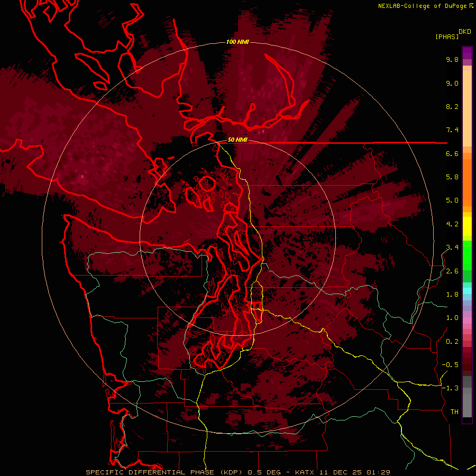Select the 1.0 scale label
This screenshot has width=476, height=476.
pos(452,318)
